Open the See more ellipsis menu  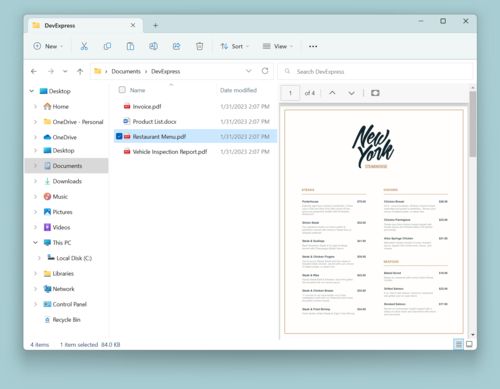(x=313, y=46)
